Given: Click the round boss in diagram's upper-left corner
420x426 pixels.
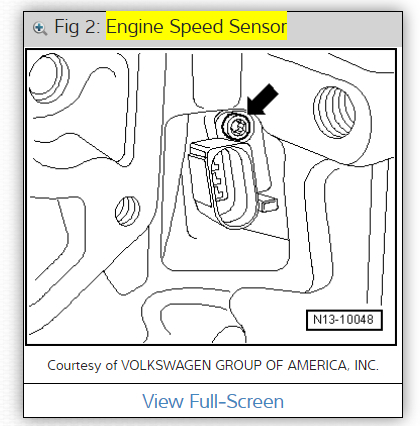Looking at the screenshot, I should point(49,79).
